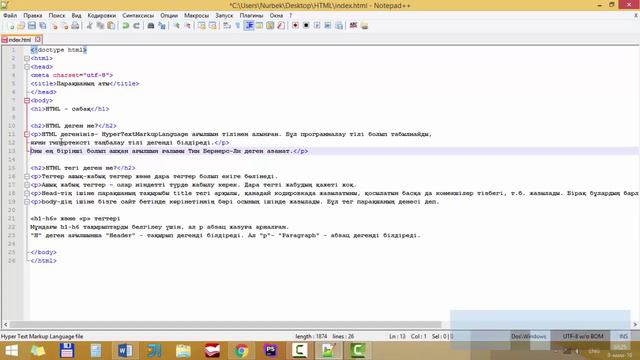Viewport: 640px width, 360px height.
Task: Print the document with the printer icon
Action: point(75,26)
